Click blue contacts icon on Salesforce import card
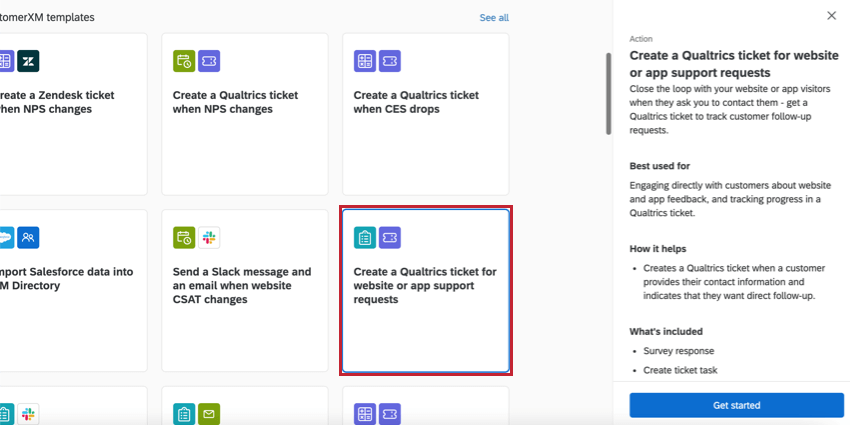Screen dimensions: 850x425 pyautogui.click(x=28, y=238)
